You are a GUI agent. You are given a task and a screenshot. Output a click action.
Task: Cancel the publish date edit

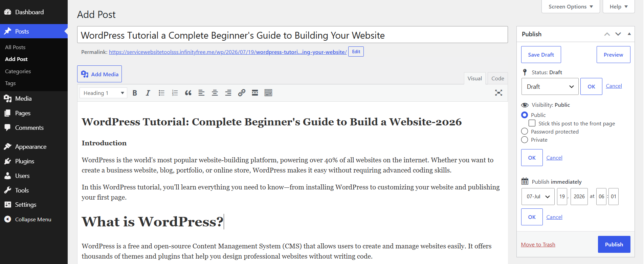pos(554,217)
